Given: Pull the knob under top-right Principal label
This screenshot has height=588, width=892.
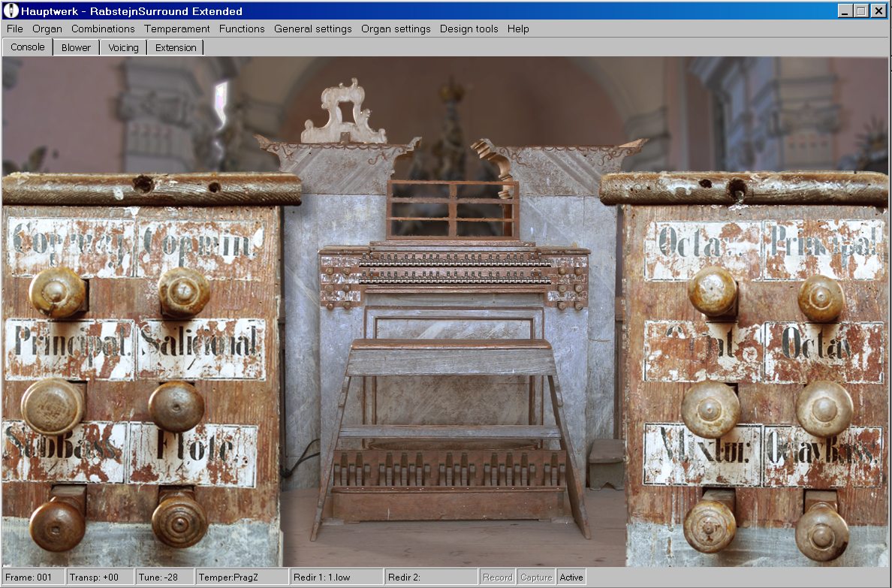Looking at the screenshot, I should [821, 298].
